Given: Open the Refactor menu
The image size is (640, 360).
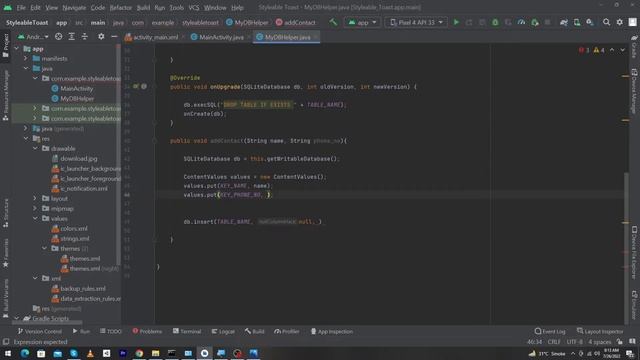Looking at the screenshot, I should click(121, 7).
